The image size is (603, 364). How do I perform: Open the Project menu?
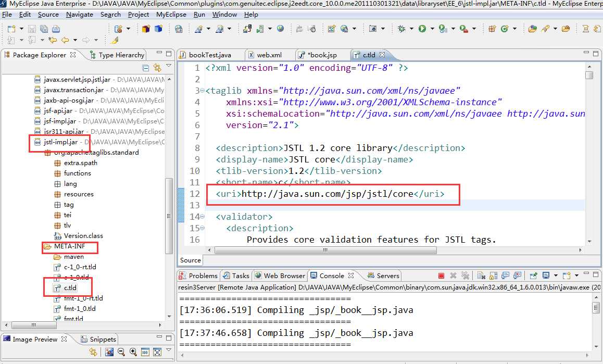[139, 14]
